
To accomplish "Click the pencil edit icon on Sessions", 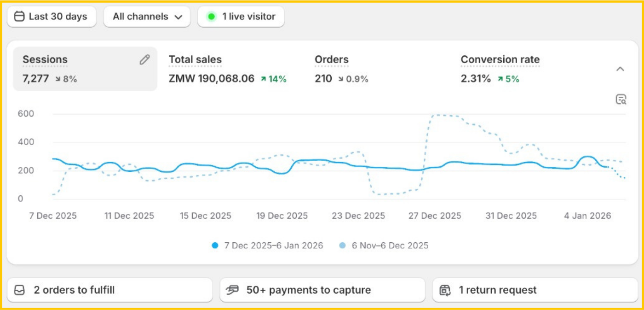I will (x=144, y=60).
